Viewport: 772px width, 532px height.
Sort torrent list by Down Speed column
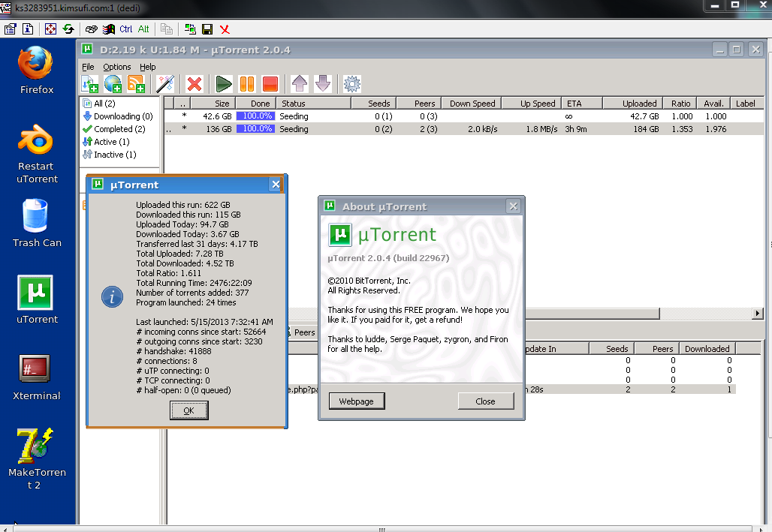pos(472,104)
